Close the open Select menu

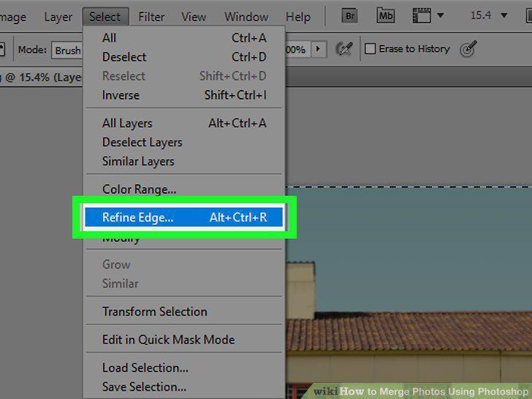click(105, 17)
